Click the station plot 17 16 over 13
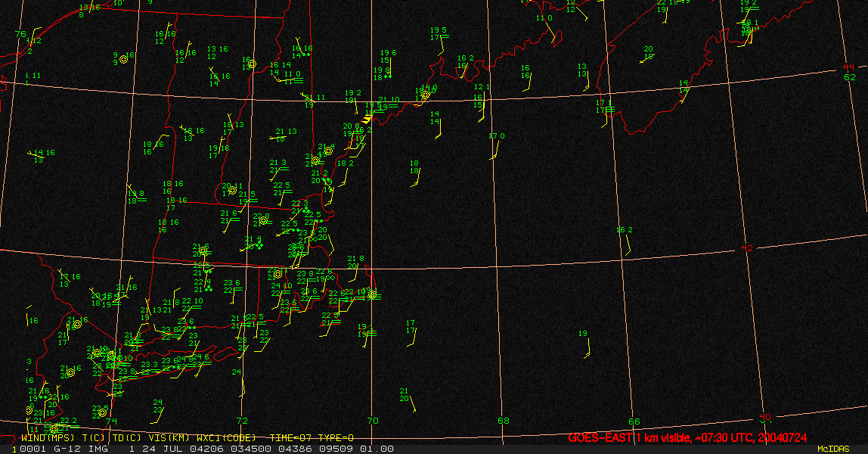Viewport: 868px width, 454px height. point(70,280)
